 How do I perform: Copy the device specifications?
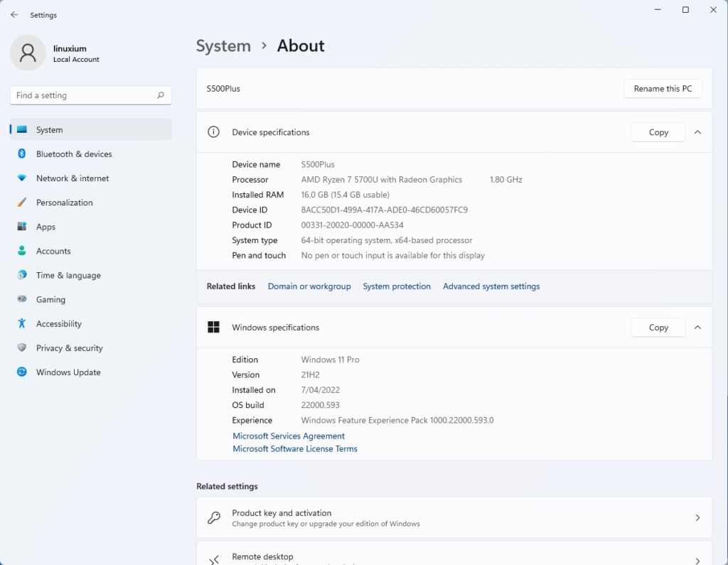(x=658, y=132)
